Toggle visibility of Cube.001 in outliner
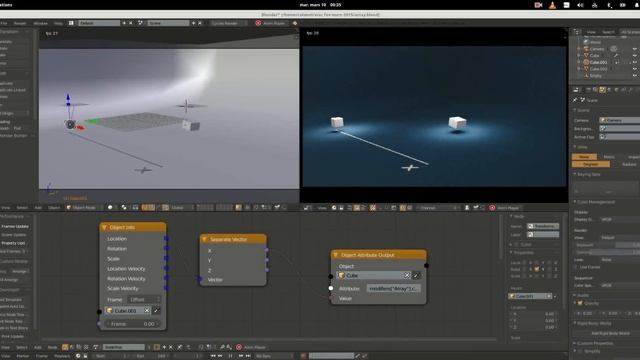 click(635, 62)
